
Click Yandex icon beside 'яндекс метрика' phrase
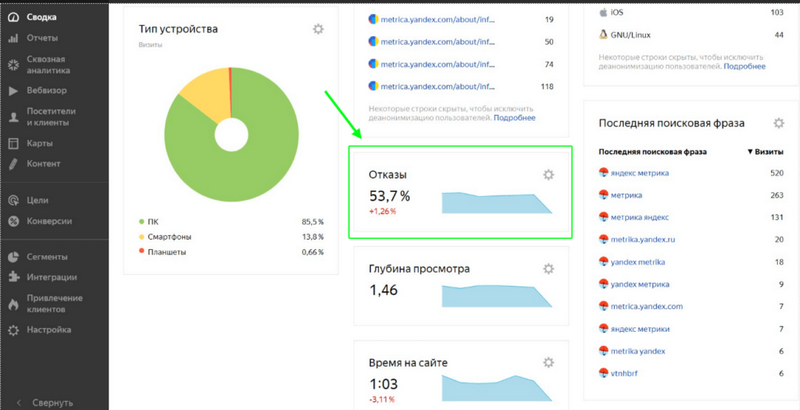[604, 173]
